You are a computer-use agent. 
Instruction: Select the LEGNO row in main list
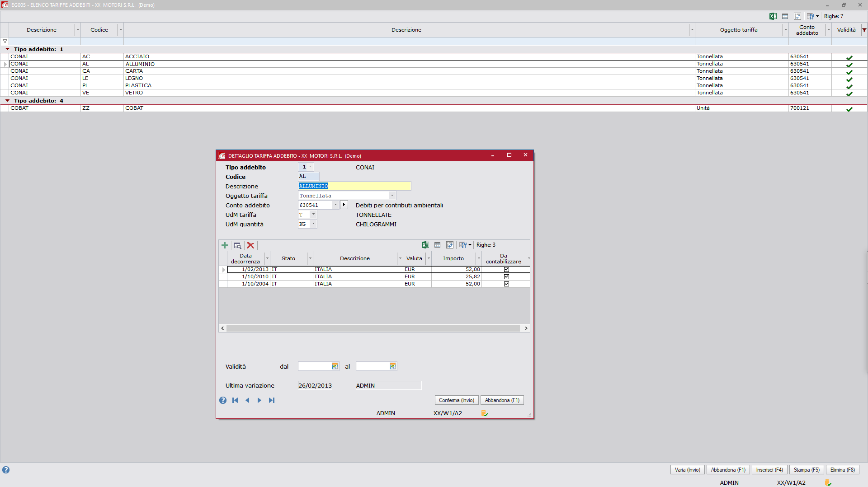pos(434,78)
